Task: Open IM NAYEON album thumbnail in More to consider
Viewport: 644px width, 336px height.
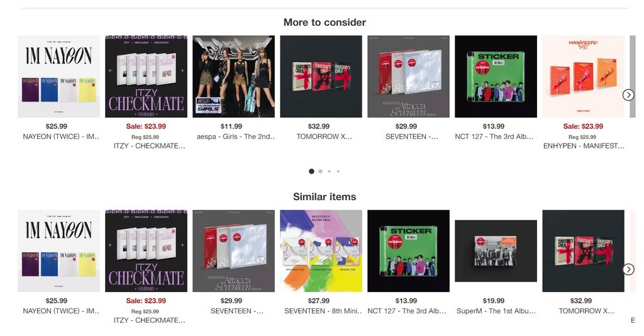Action: tap(58, 76)
